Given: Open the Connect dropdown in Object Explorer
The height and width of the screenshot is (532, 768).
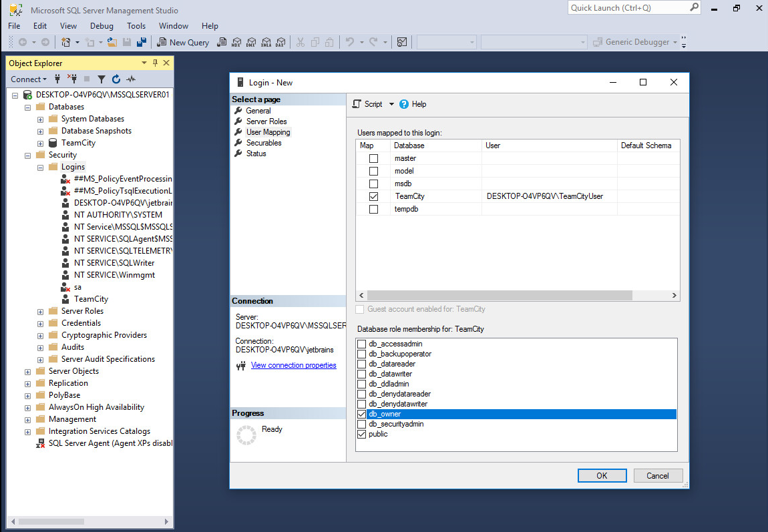Looking at the screenshot, I should pos(29,79).
